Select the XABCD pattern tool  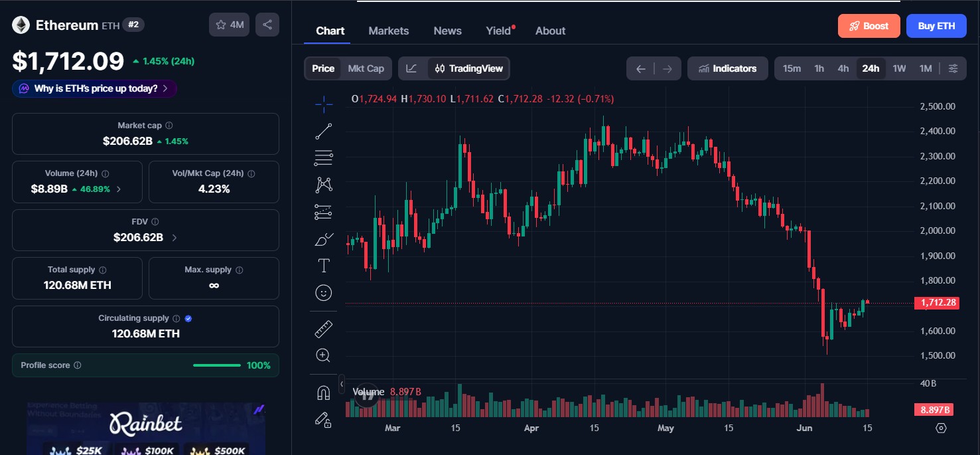click(x=324, y=185)
